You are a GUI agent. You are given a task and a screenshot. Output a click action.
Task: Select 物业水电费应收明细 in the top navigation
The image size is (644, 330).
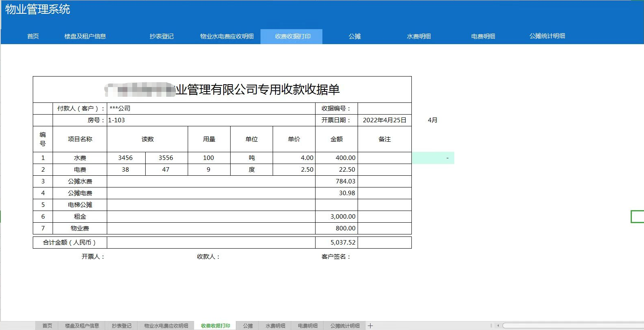click(227, 36)
